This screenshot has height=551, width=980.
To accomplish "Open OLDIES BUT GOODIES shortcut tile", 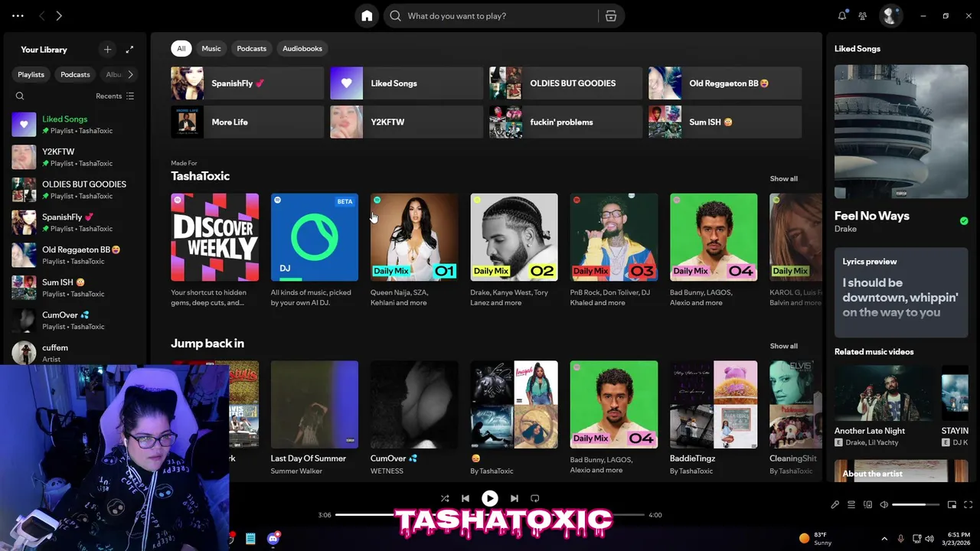I will pos(566,83).
